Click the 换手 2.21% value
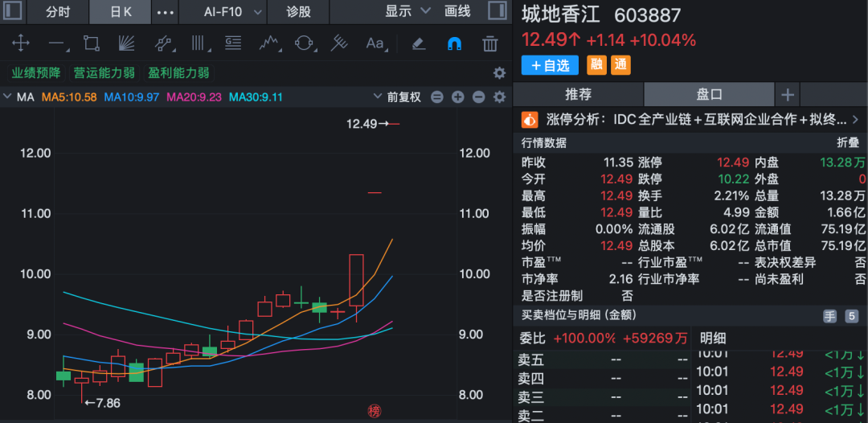868x423 pixels. point(734,196)
